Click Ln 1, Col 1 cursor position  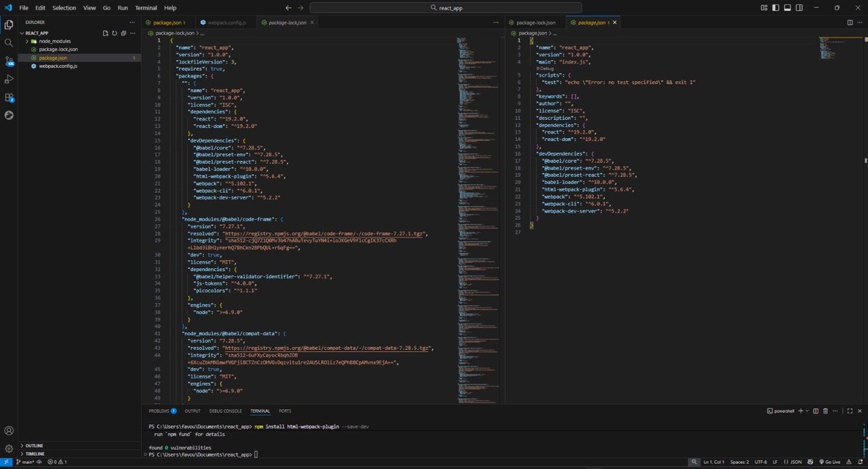click(x=715, y=462)
